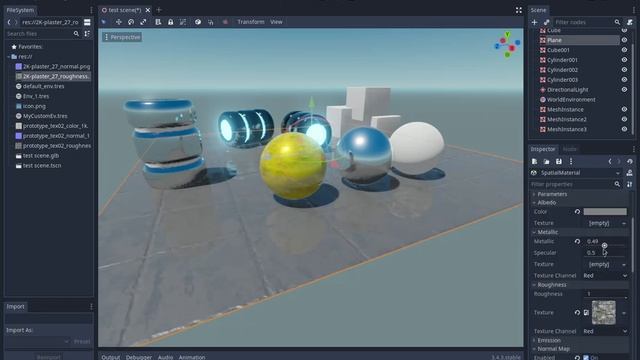Hide the DirectionalLight node
This screenshot has height=360, width=640.
[x=624, y=89]
